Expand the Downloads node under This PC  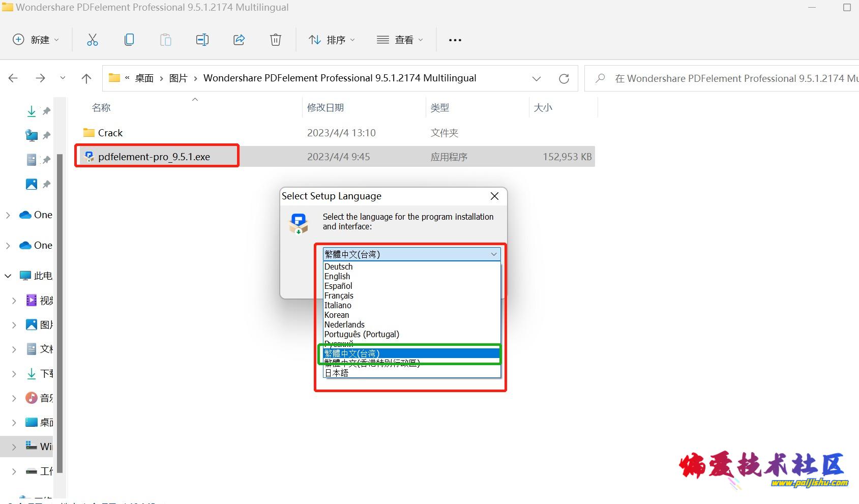14,374
